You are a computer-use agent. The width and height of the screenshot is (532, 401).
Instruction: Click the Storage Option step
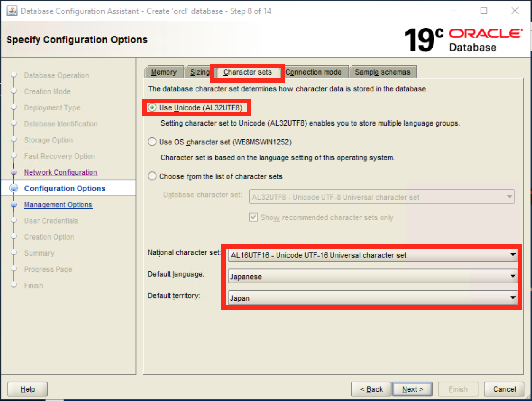pos(48,140)
